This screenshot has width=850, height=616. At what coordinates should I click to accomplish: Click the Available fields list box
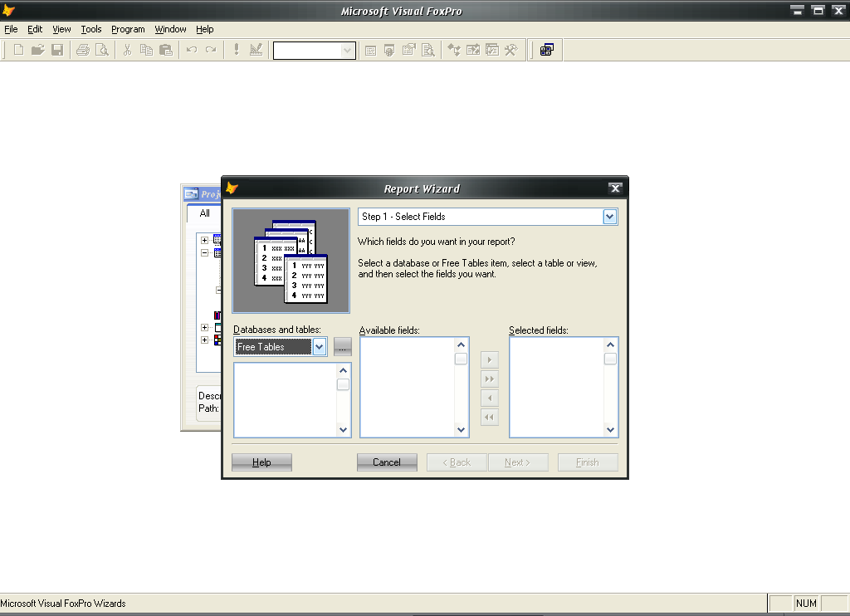414,387
